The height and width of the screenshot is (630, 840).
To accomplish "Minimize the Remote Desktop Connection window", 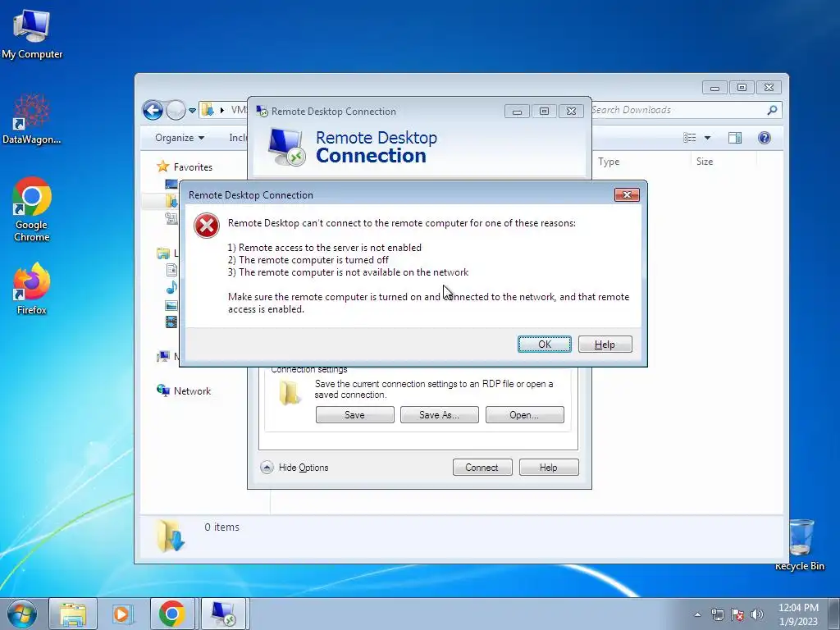I will [x=517, y=112].
